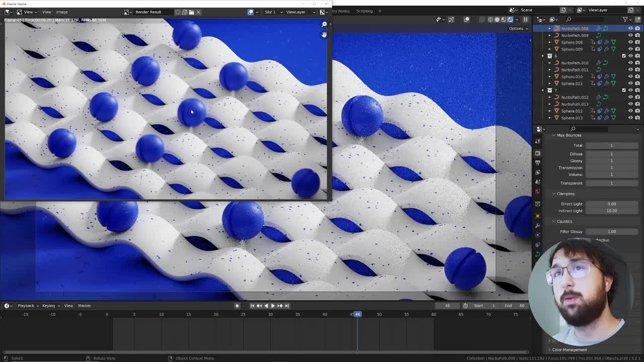Click the open image folder icon in render window

coord(191,12)
